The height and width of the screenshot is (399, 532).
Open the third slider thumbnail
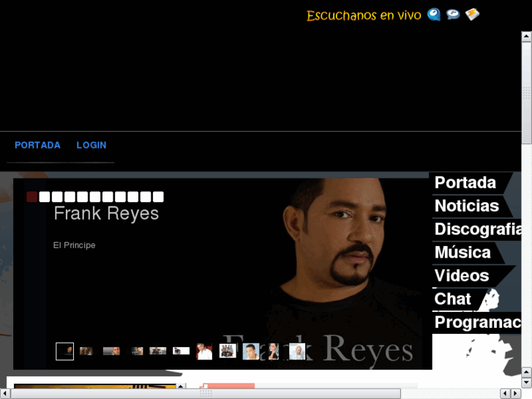[111, 351]
